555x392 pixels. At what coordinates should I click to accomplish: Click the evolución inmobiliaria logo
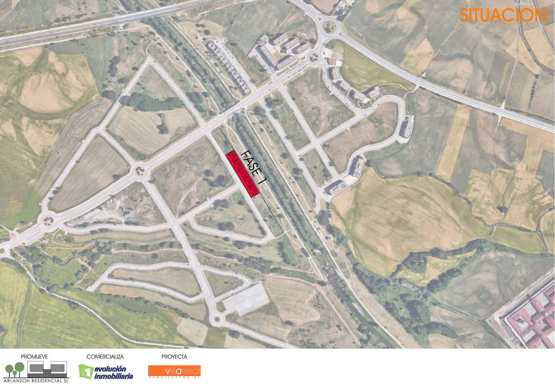click(106, 372)
